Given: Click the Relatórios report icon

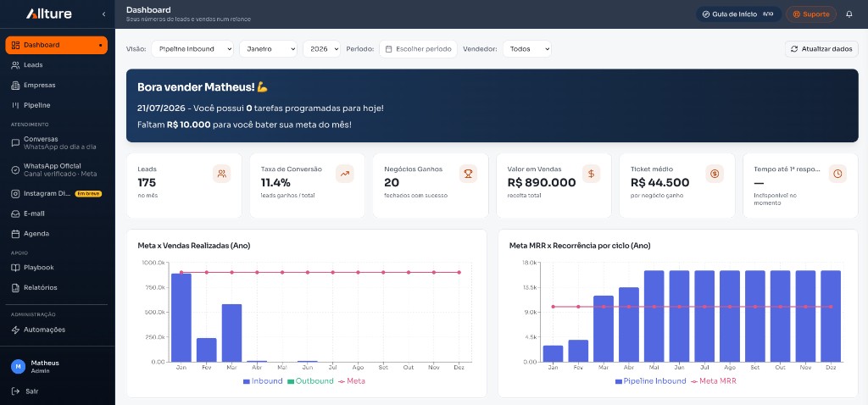Looking at the screenshot, I should [15, 288].
